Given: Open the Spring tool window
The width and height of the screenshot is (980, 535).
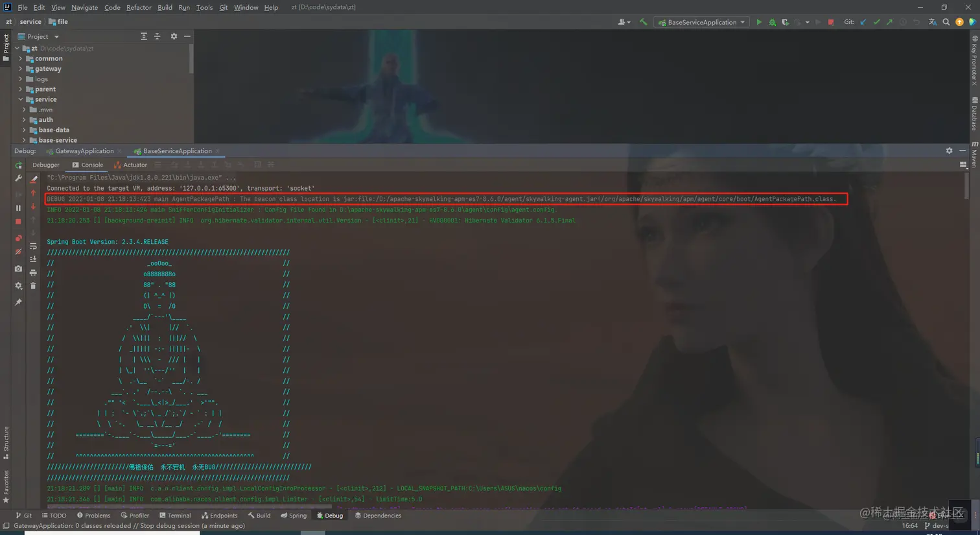Looking at the screenshot, I should [x=294, y=516].
